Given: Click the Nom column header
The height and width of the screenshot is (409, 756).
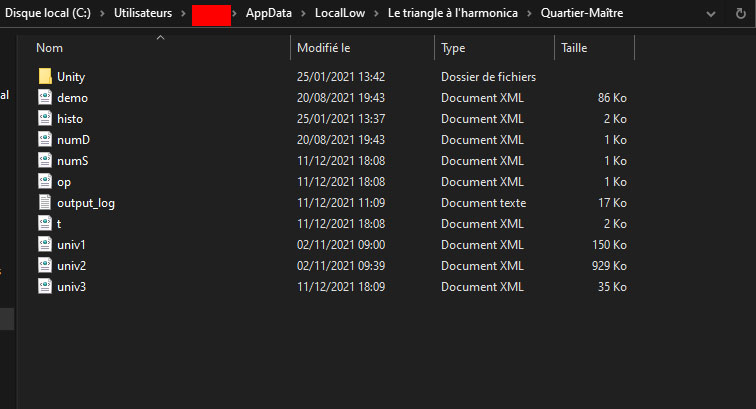Looking at the screenshot, I should pos(49,48).
